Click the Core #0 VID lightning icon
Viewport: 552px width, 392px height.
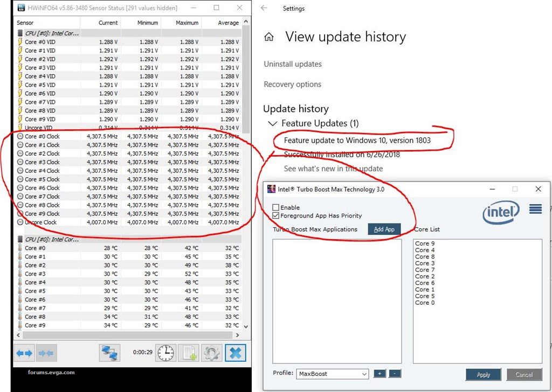tap(20, 42)
